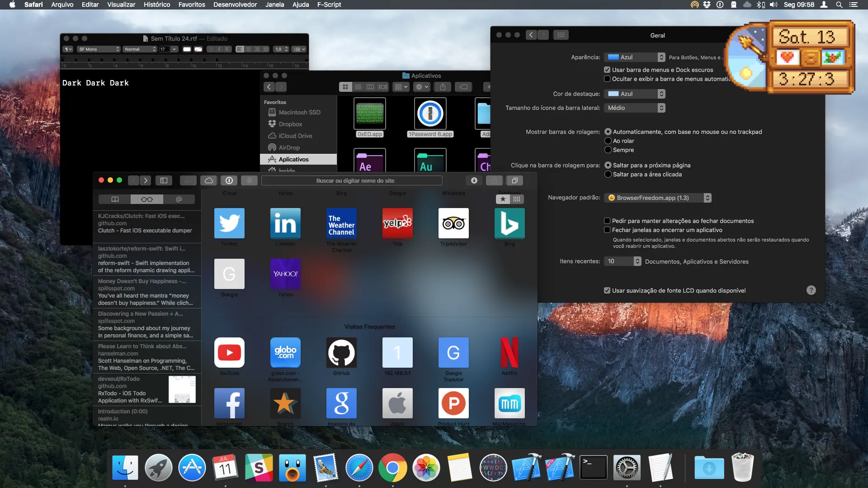Open 'Navegador padrão' BrowserFreedom.app dropdown
Image resolution: width=868 pixels, height=488 pixels.
click(x=658, y=198)
